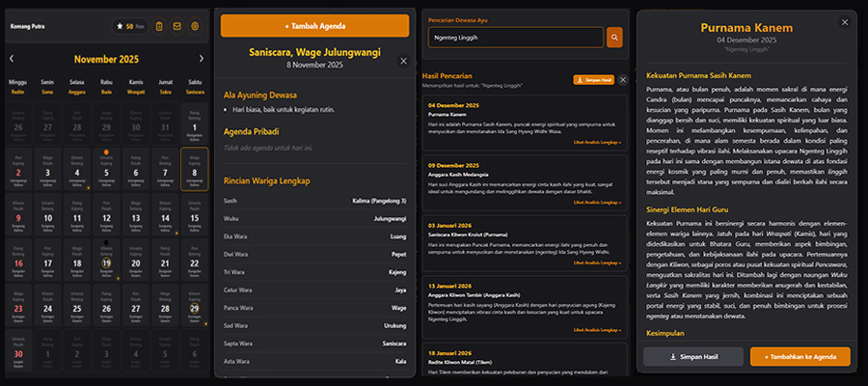Open Lihat Analisis Lengkap for 04 Desember
The width and height of the screenshot is (868, 386).
595,142
